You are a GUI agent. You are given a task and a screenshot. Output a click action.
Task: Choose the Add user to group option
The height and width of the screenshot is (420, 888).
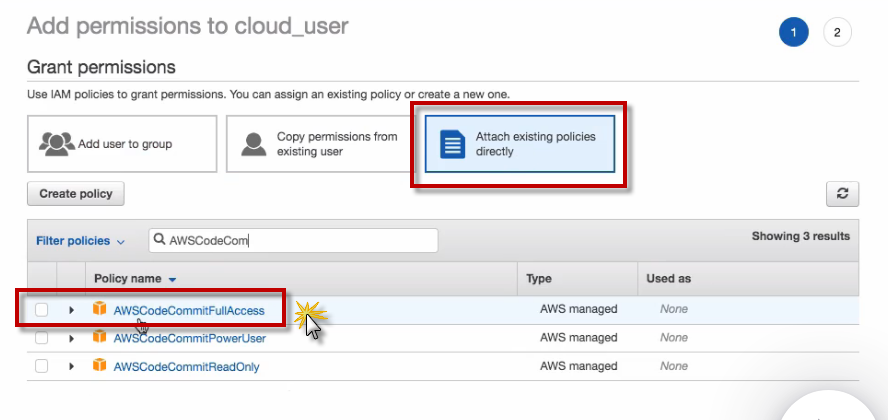122,144
